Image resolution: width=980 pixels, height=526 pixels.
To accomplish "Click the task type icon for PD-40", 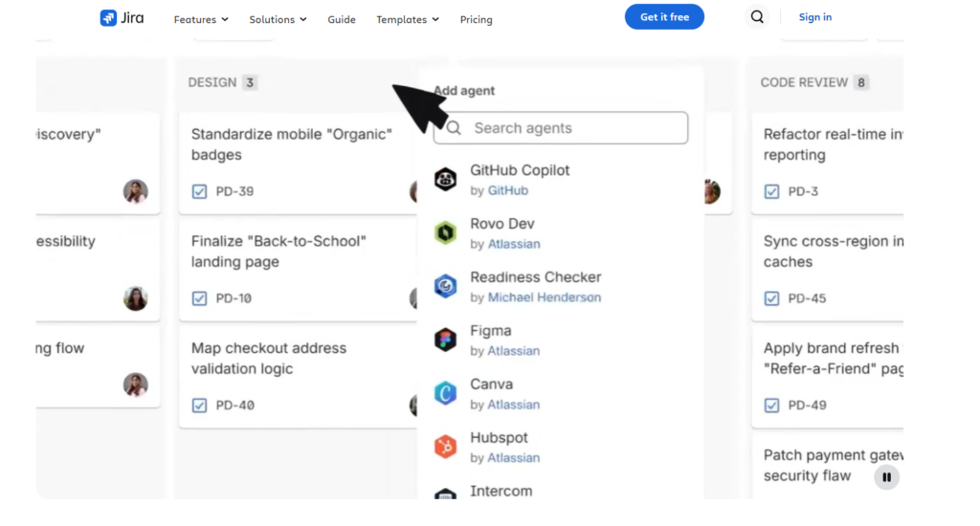I will tap(199, 405).
